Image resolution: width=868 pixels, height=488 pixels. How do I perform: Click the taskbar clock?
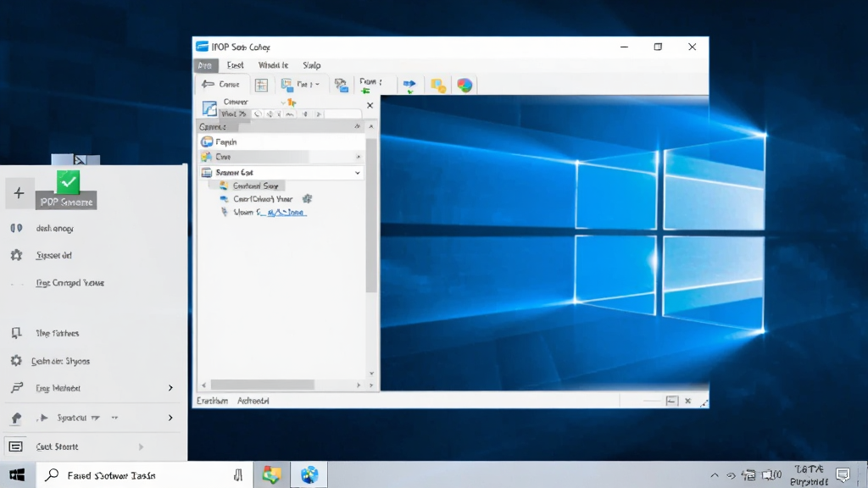(809, 474)
